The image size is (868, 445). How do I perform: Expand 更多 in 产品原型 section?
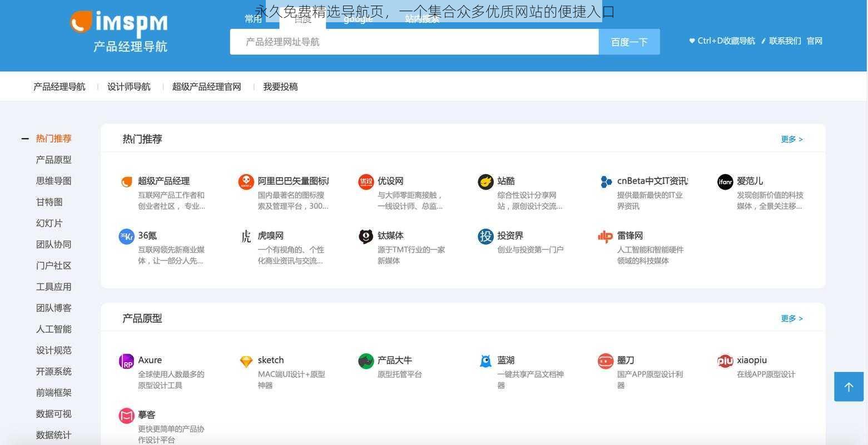point(792,318)
